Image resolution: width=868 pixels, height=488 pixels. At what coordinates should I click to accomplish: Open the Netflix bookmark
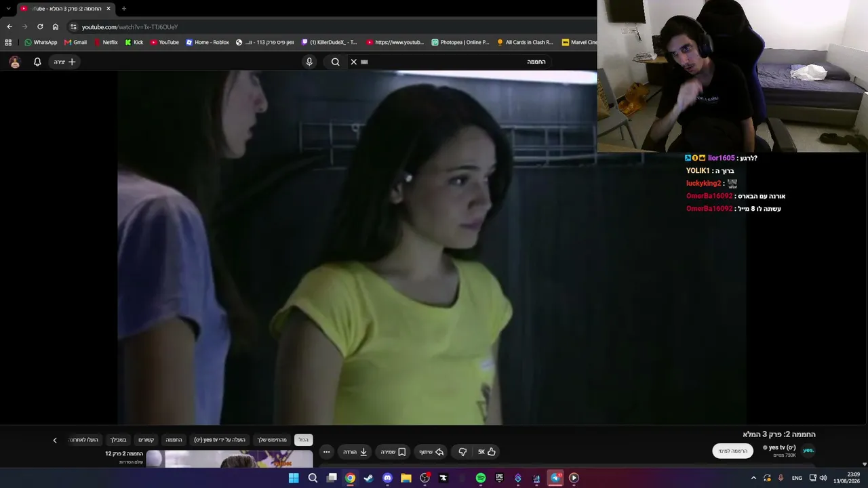[x=106, y=42]
